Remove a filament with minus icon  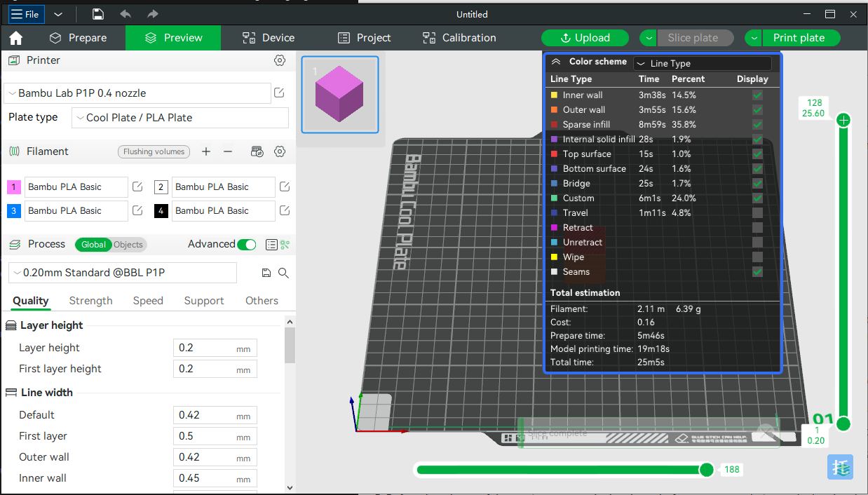point(228,151)
